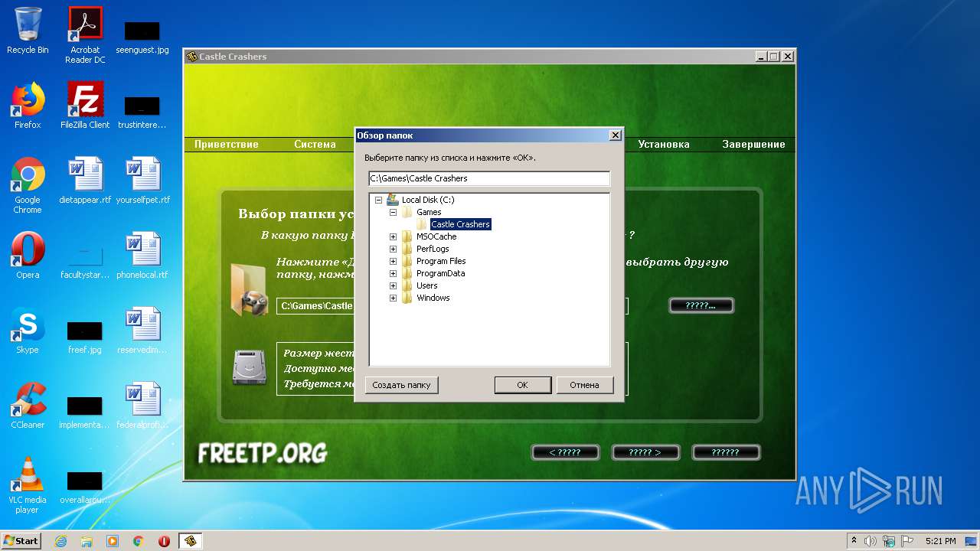
Task: Click installer back button with left arrow
Action: (x=565, y=452)
